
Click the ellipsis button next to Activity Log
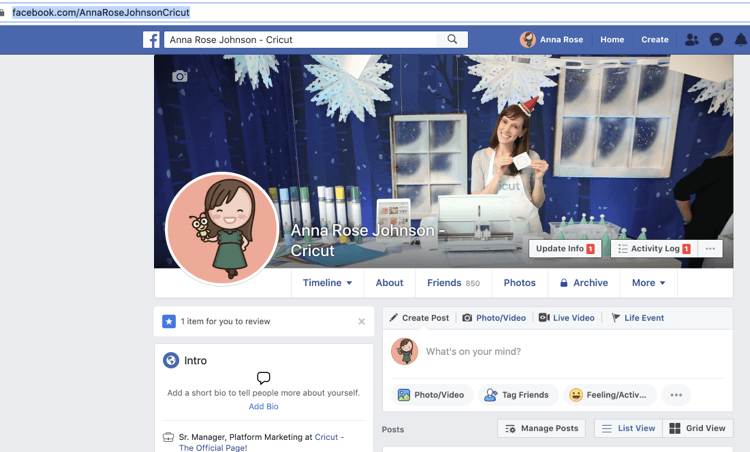click(710, 249)
